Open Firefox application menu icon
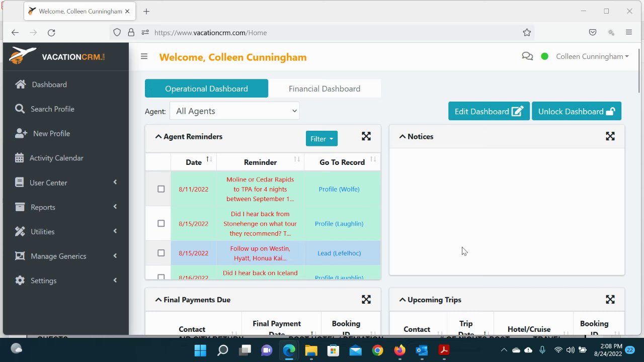The image size is (644, 362). click(x=629, y=33)
